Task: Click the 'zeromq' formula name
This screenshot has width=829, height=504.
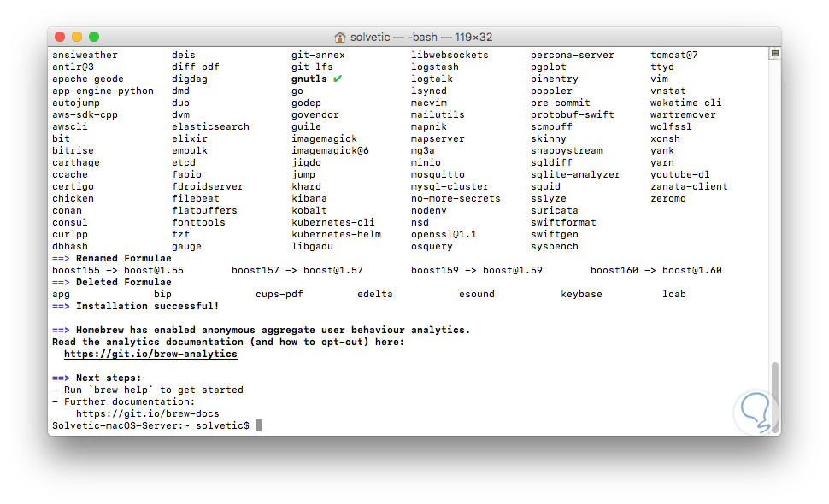Action: (x=668, y=199)
